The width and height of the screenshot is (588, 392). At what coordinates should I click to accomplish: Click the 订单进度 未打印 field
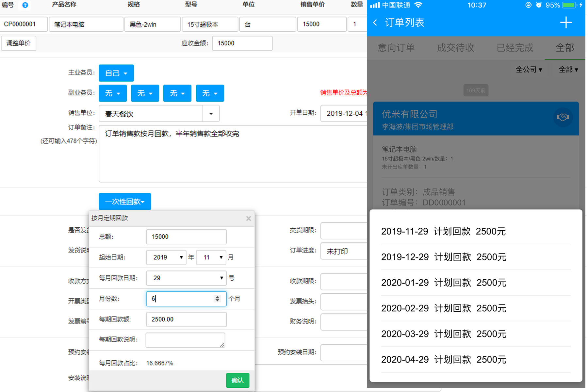(344, 251)
